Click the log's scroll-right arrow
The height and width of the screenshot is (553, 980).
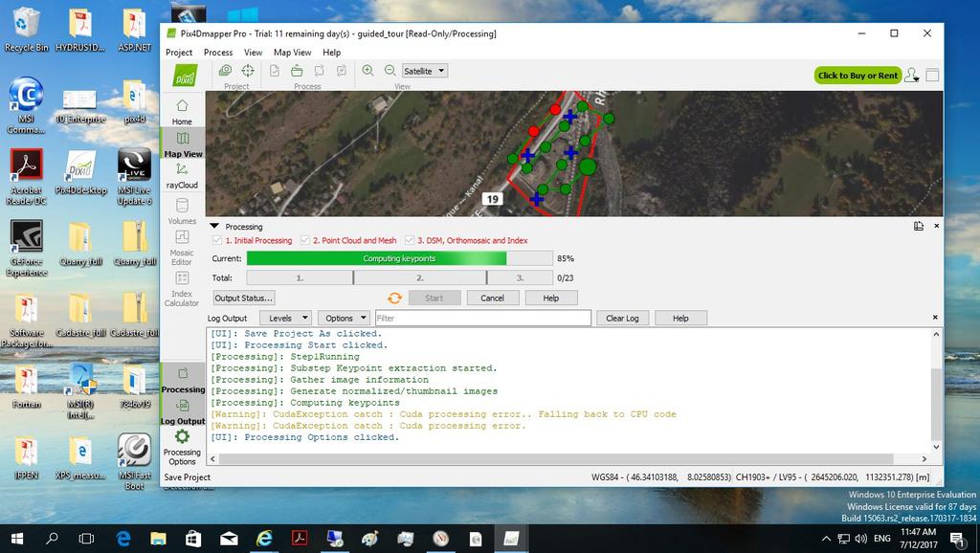click(924, 458)
